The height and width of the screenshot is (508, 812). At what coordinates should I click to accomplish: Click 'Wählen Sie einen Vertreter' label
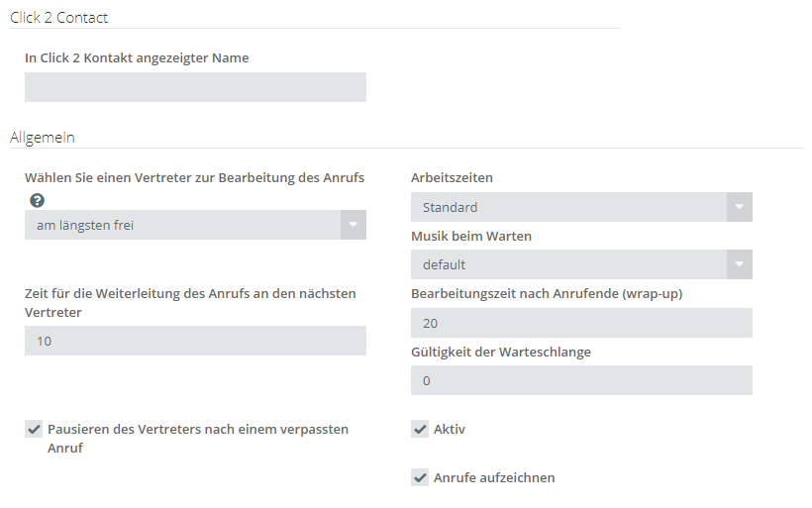(x=195, y=177)
